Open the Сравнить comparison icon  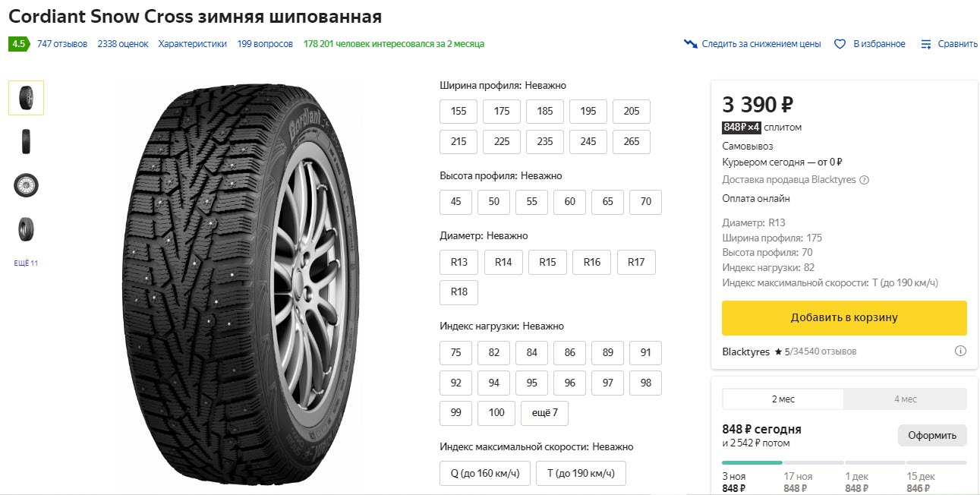926,44
